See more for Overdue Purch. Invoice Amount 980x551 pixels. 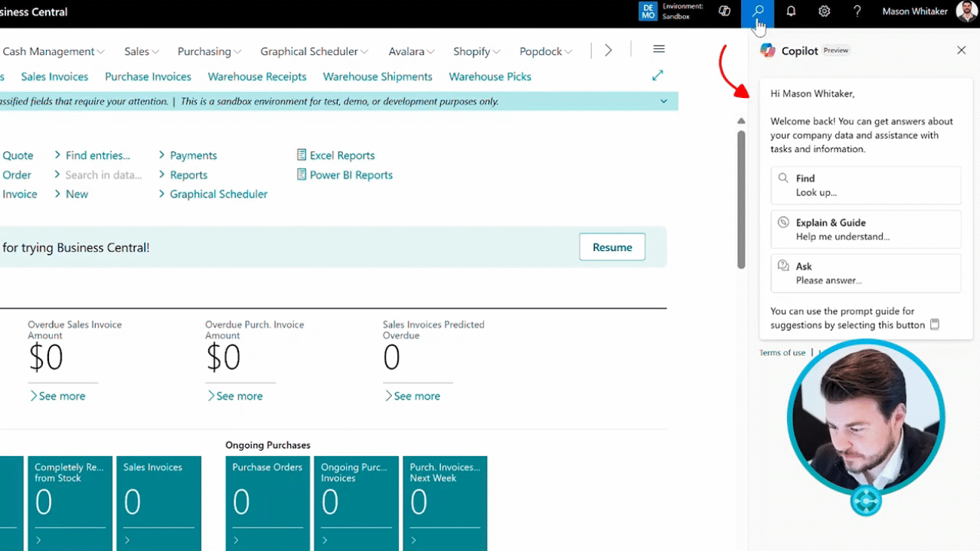234,396
